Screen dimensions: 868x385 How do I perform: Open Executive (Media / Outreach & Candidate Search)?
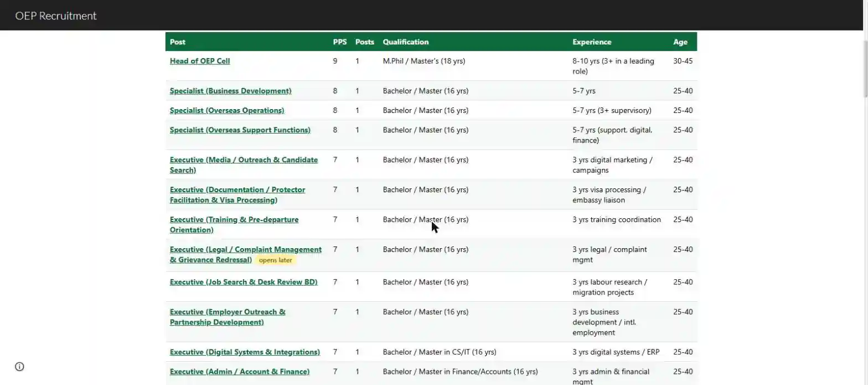pyautogui.click(x=244, y=165)
